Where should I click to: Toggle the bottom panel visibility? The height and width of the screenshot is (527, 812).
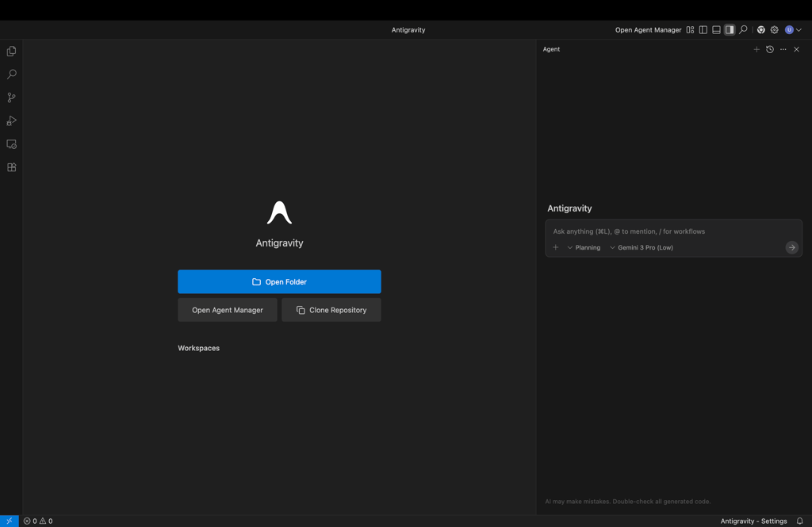716,30
